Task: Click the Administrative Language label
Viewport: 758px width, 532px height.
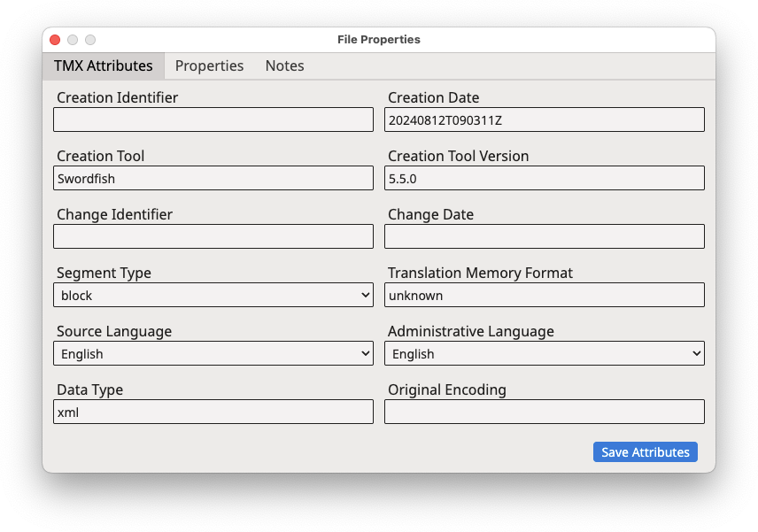Action: [471, 331]
